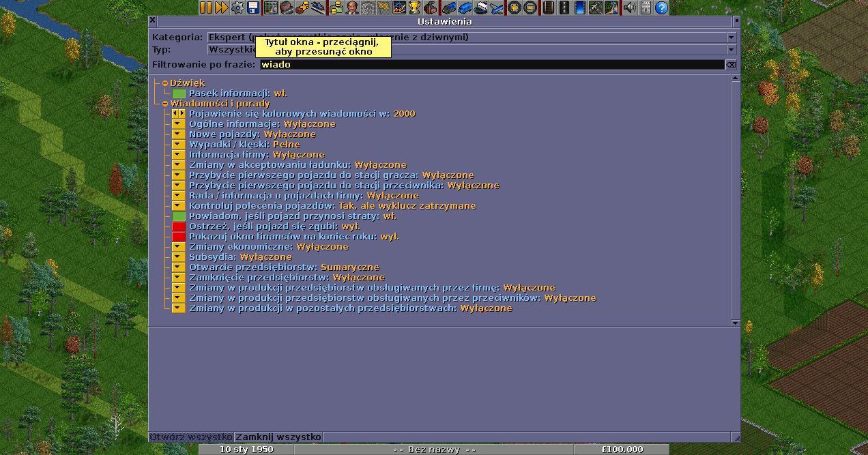
Task: Increase the colored news year value
Action: click(182, 114)
